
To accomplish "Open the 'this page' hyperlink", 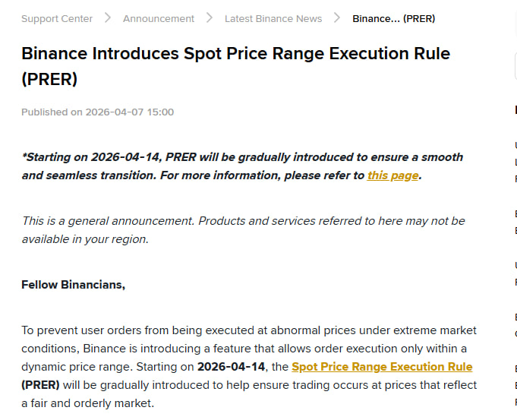I will point(392,175).
